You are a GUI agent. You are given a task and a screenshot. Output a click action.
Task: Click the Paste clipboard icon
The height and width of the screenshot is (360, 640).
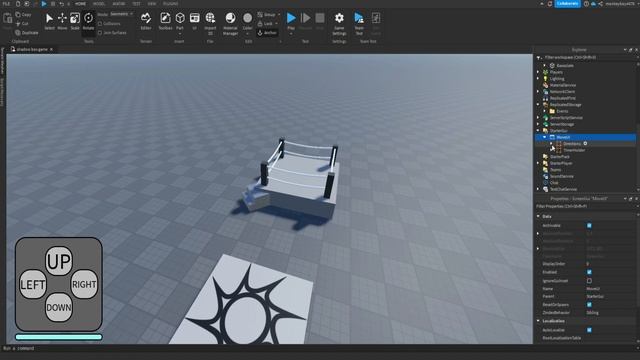(x=7, y=19)
